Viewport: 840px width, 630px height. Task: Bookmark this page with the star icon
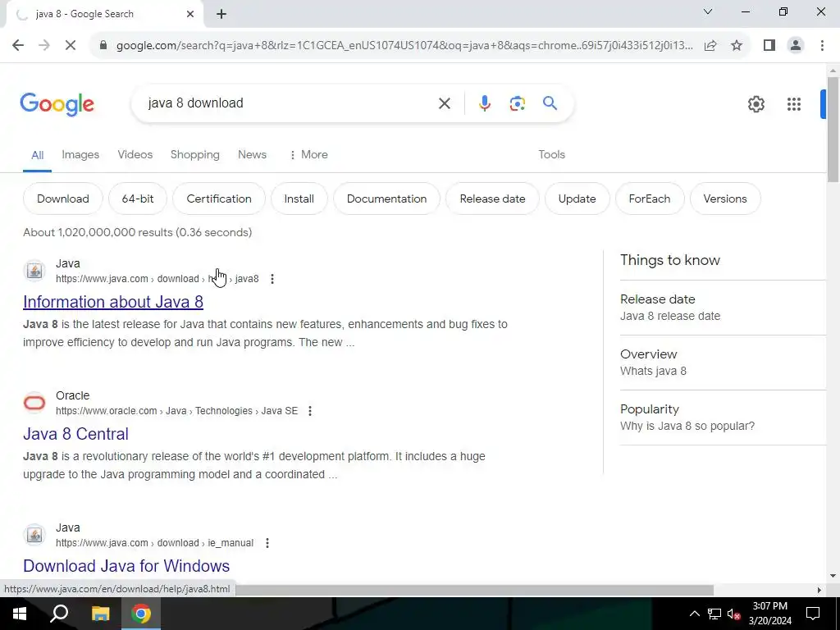click(x=737, y=46)
